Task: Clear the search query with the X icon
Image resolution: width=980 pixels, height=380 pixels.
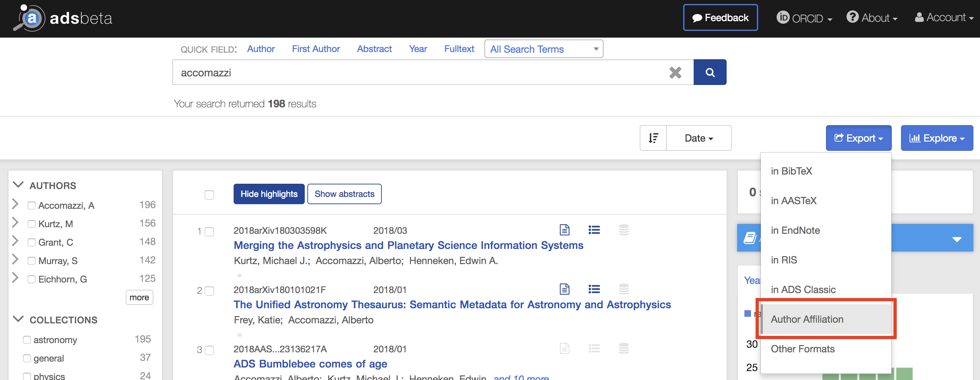Action: [676, 72]
